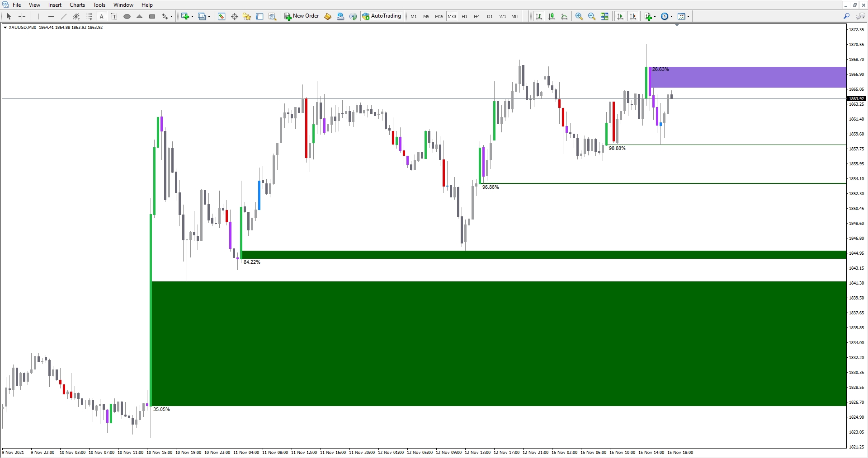Create a new chart via toolbar icon
Image resolution: width=868 pixels, height=458 pixels.
(185, 16)
